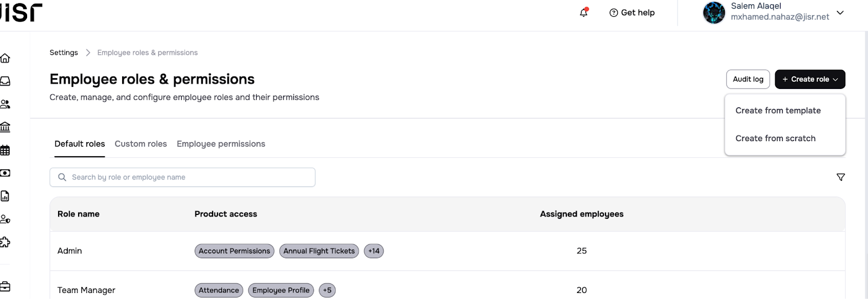The height and width of the screenshot is (299, 868).
Task: Open the briefcase sidebar icon
Action: [5, 287]
